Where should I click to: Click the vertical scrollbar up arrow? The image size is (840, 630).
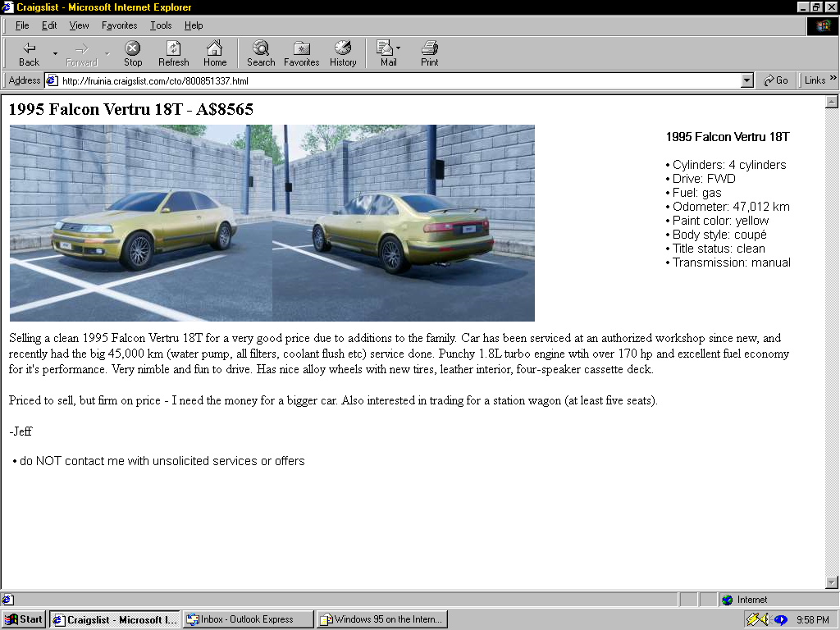832,102
